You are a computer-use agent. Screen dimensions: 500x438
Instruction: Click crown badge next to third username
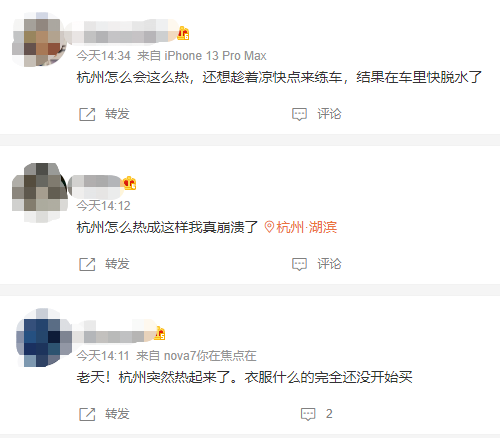point(160,333)
